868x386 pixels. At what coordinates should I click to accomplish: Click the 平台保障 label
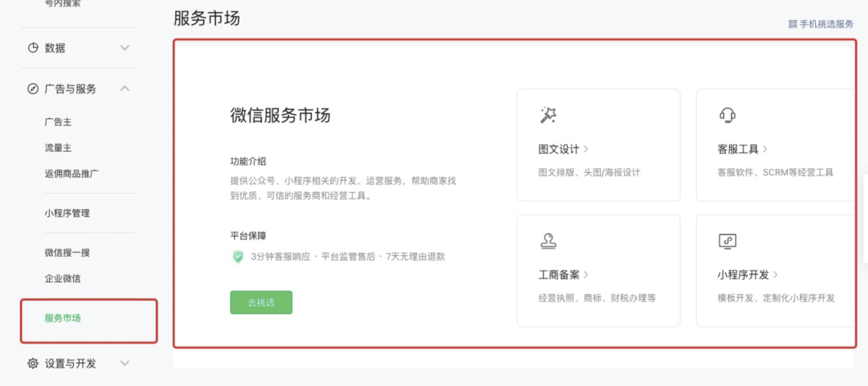point(248,236)
